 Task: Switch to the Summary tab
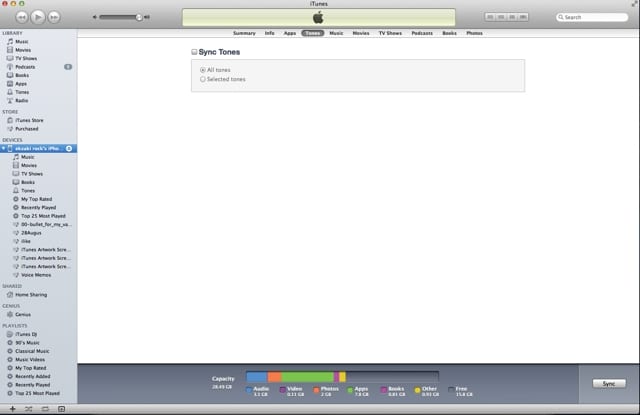(244, 33)
